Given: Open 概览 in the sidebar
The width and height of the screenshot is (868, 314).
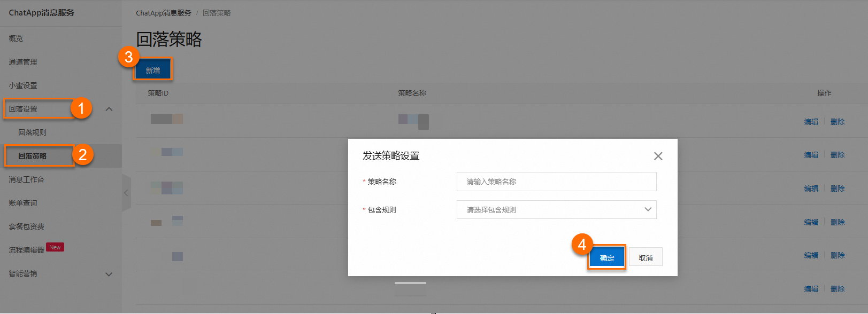Looking at the screenshot, I should pyautogui.click(x=16, y=38).
